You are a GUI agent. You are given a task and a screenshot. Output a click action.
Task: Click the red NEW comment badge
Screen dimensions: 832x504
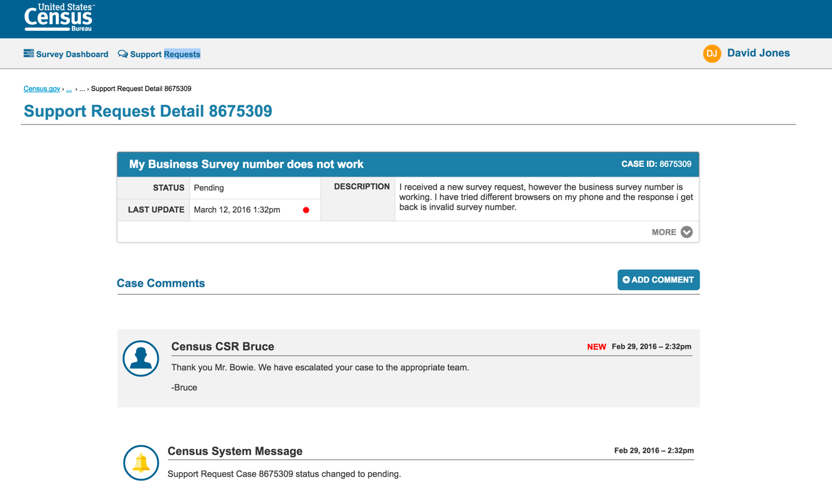point(596,346)
